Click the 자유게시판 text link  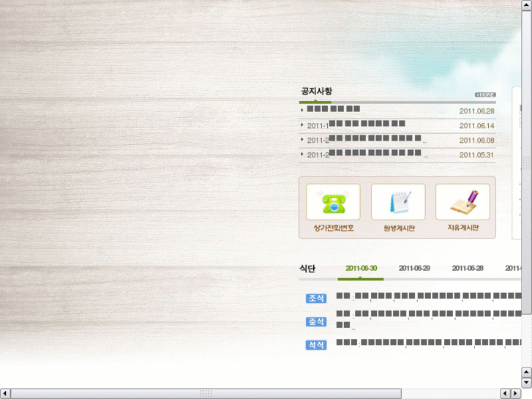point(462,228)
